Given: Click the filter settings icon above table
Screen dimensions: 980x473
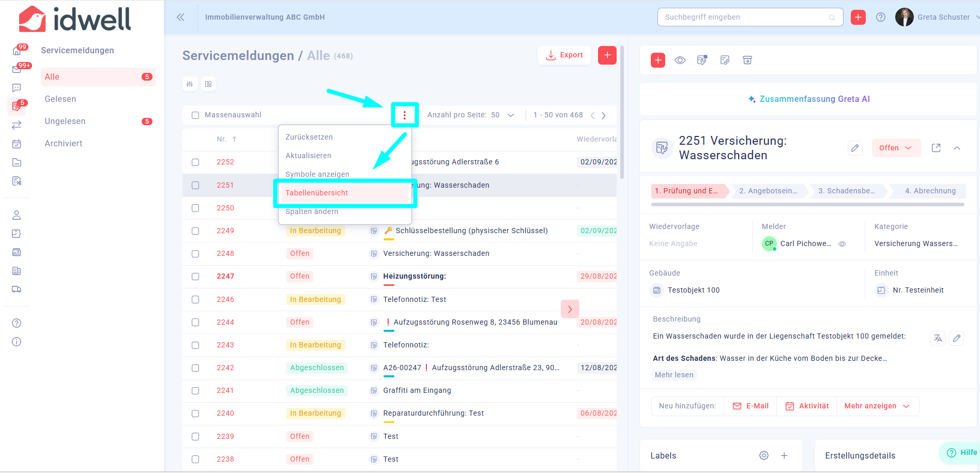Looking at the screenshot, I should [190, 84].
